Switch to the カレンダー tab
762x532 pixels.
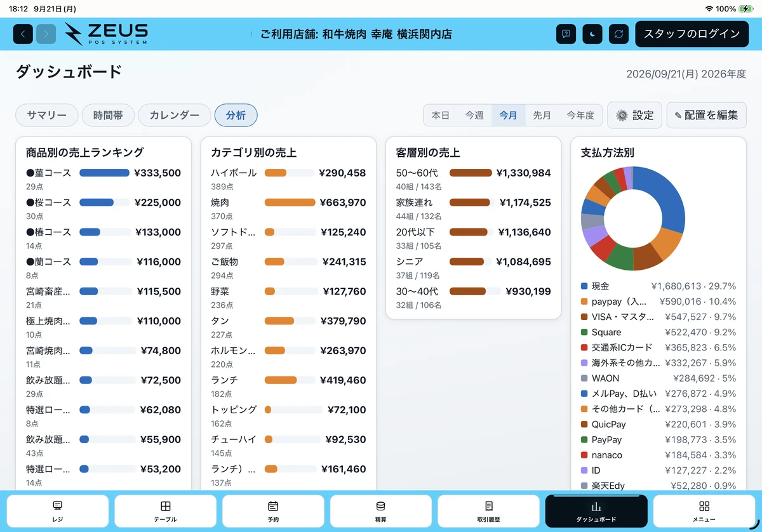174,115
